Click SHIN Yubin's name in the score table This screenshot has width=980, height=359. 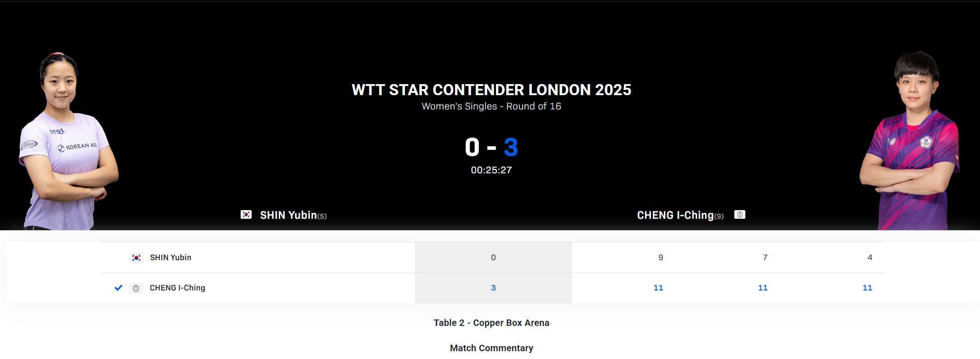(171, 257)
